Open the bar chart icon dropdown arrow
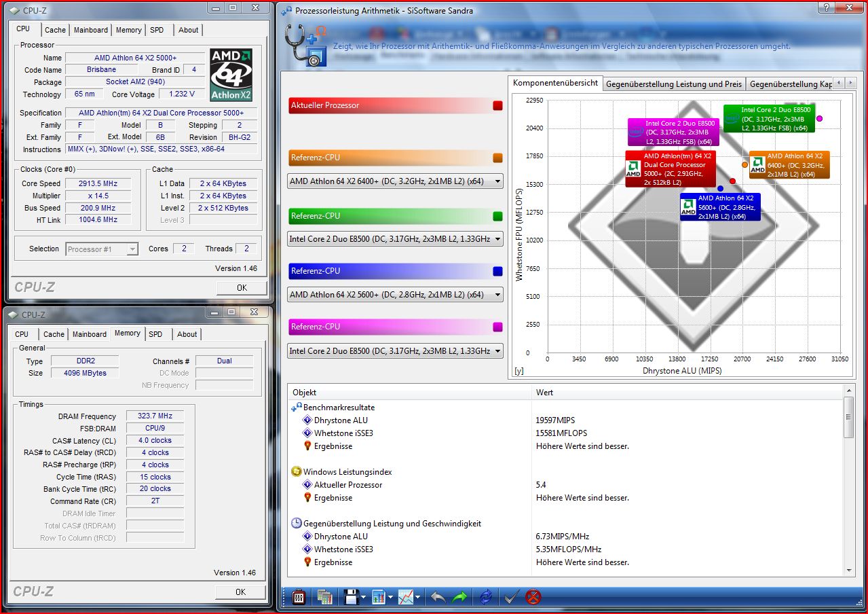This screenshot has width=868, height=614. pyautogui.click(x=390, y=598)
